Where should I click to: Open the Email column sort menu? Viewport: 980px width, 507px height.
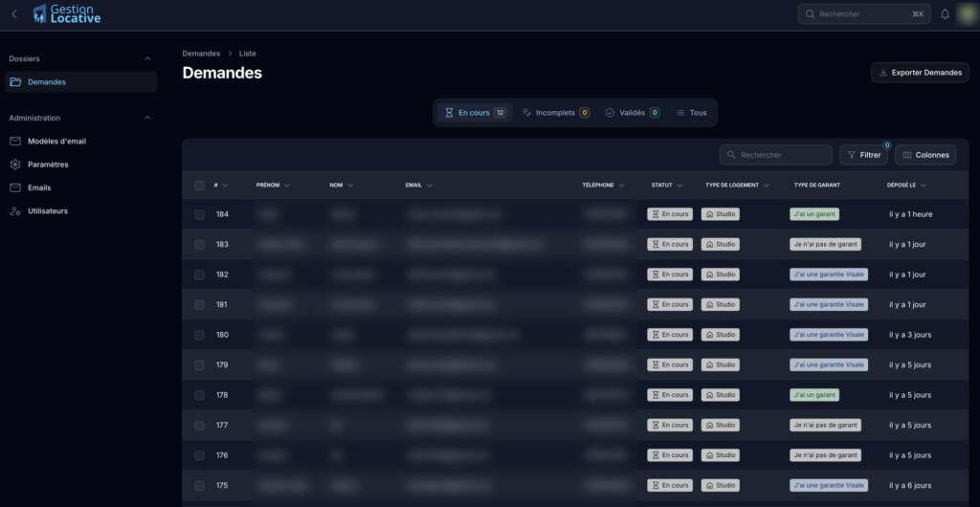pos(419,186)
